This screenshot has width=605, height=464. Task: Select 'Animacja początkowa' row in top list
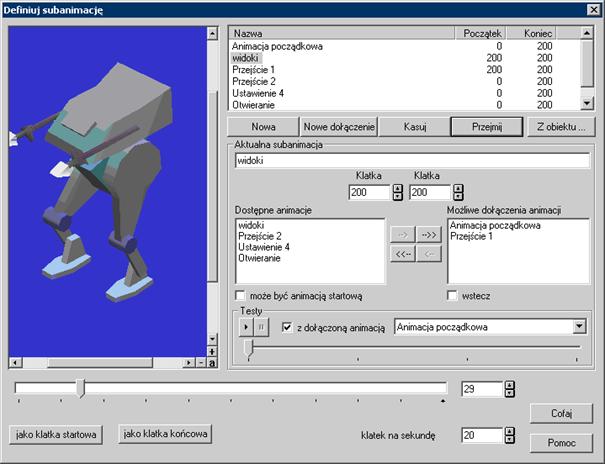click(x=404, y=46)
